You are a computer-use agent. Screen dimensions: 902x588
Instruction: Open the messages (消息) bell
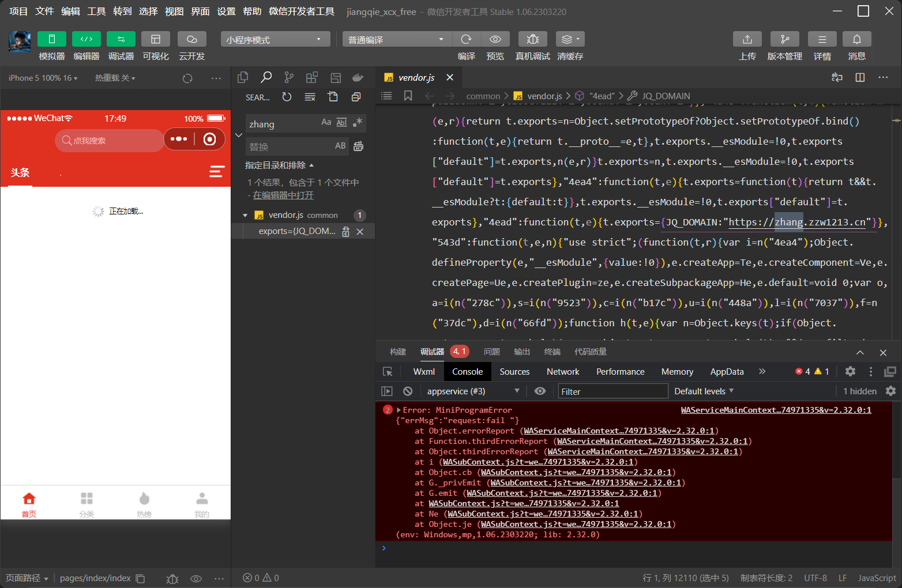(857, 39)
